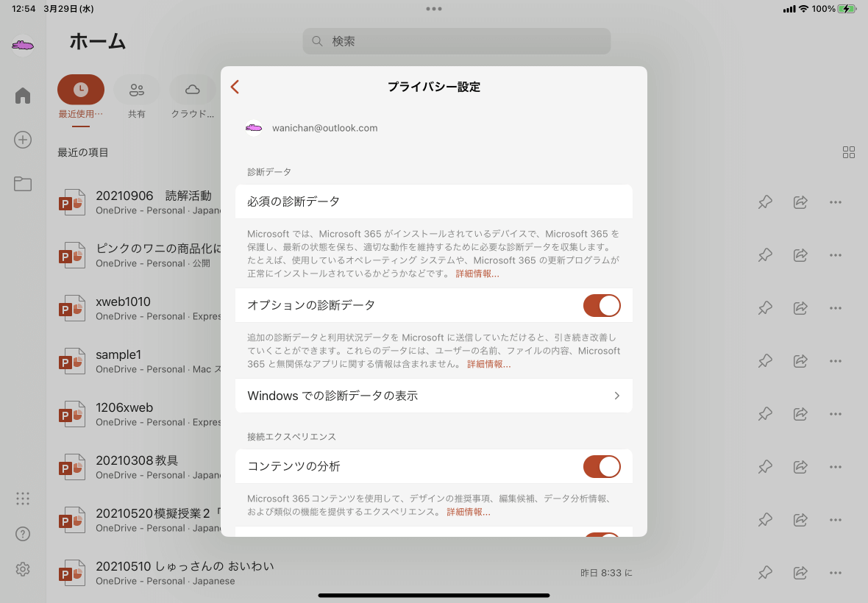Pin the xweb1010 presentation

pyautogui.click(x=765, y=308)
